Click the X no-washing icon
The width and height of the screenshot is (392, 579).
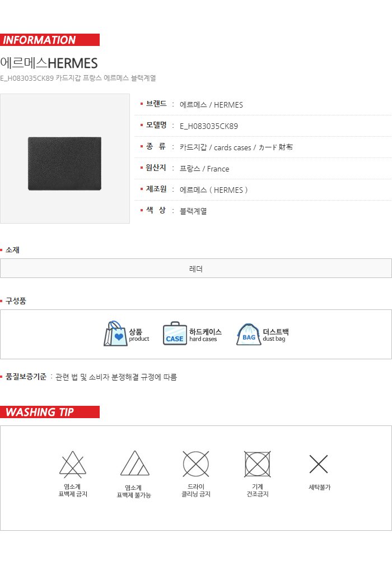[319, 464]
